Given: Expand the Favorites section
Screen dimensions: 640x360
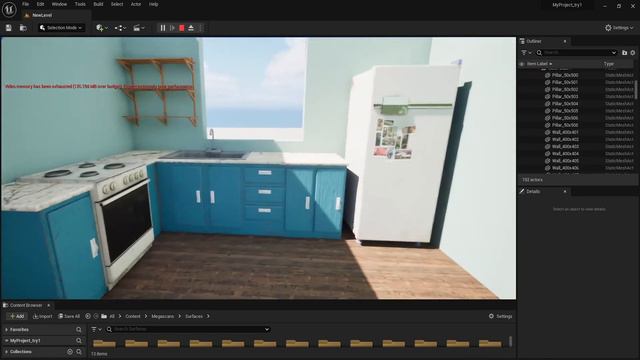Looking at the screenshot, I should pyautogui.click(x=7, y=330).
